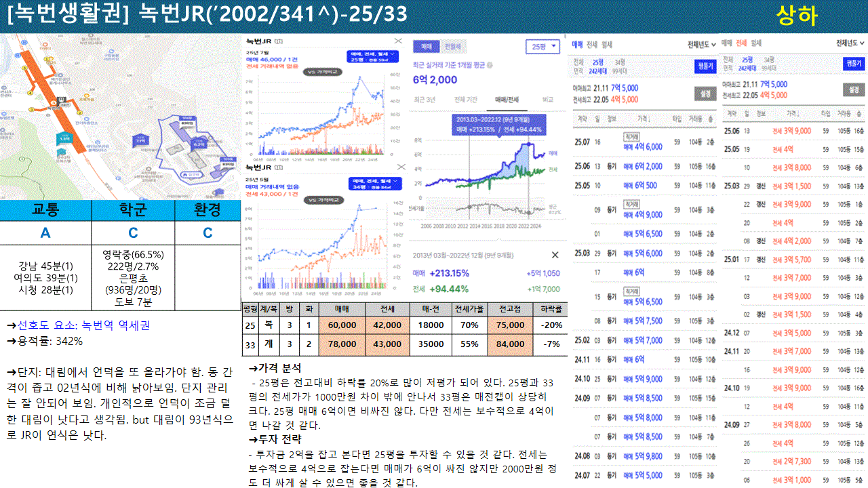Click the 상하 label in the title bar
Viewport: 868px width, 488px height.
pos(797,16)
